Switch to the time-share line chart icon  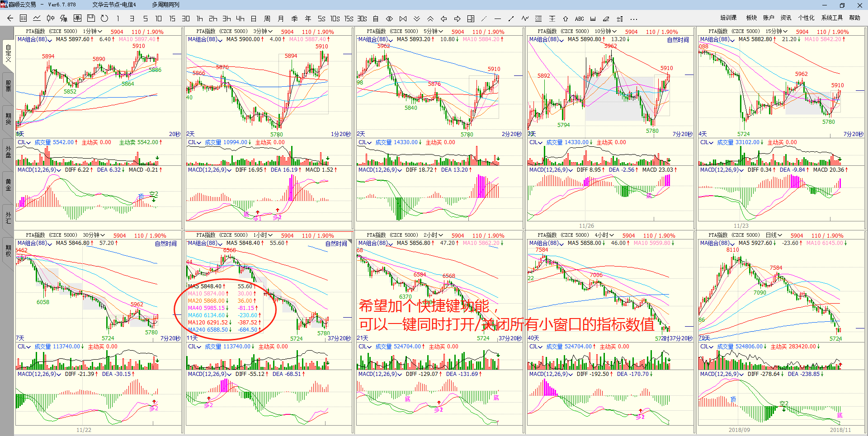[x=37, y=19]
